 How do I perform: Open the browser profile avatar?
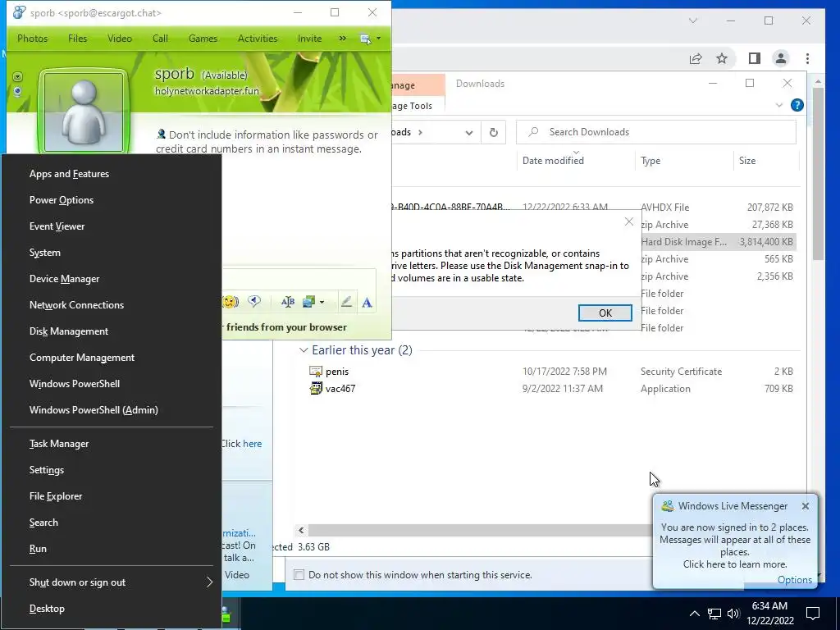click(x=781, y=58)
